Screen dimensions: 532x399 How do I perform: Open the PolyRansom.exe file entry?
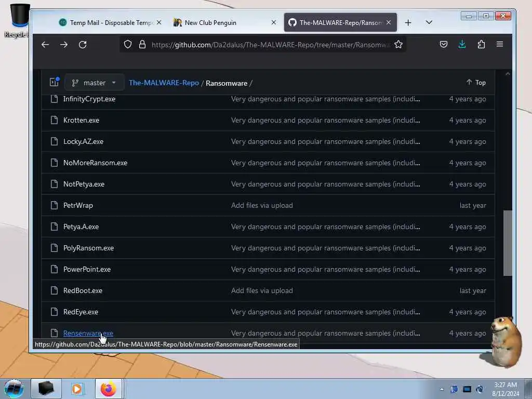(x=88, y=248)
